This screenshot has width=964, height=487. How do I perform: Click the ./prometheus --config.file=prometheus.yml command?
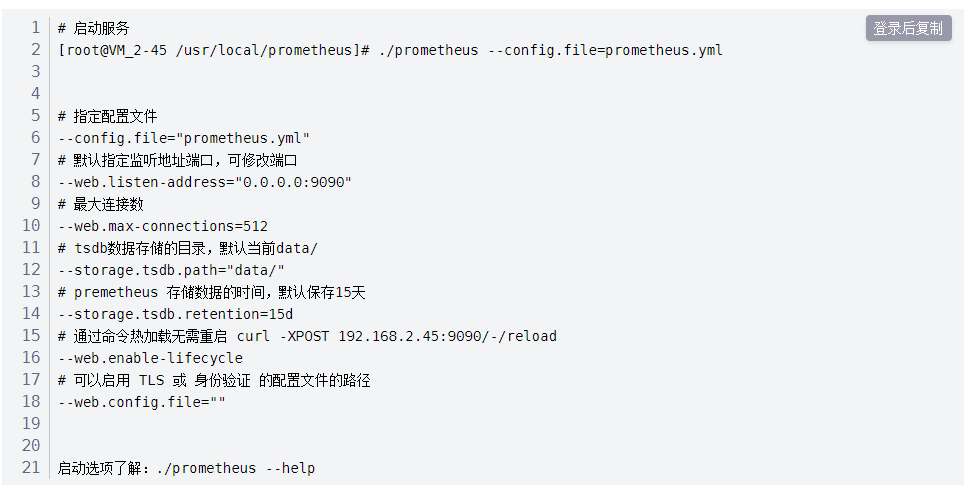pos(550,50)
